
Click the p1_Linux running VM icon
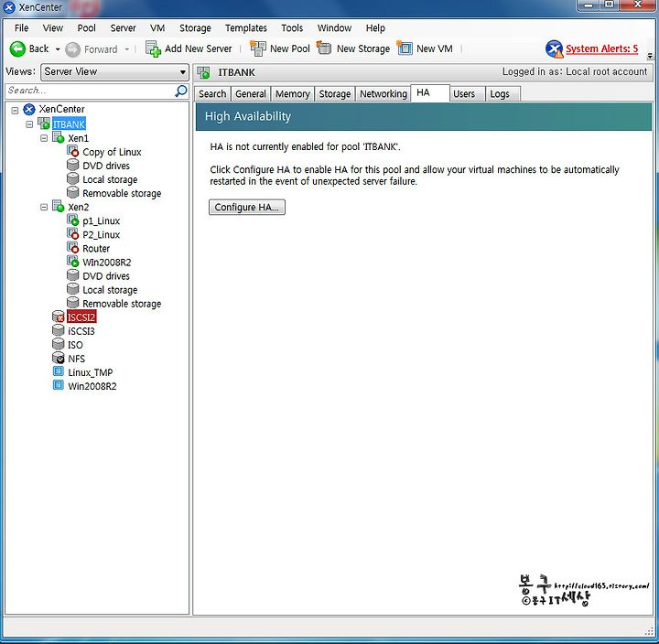tap(72, 220)
